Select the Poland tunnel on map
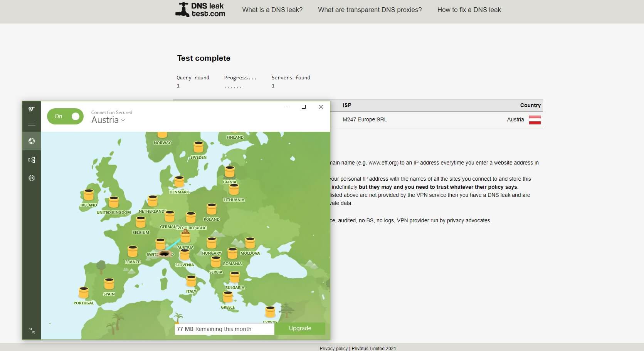644x351 pixels. pyautogui.click(x=212, y=209)
